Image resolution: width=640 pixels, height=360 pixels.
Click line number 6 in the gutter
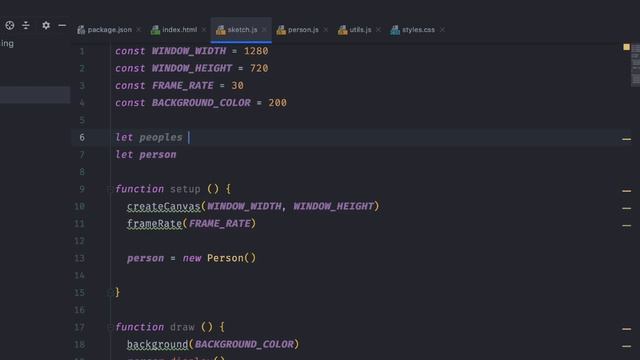coord(82,138)
